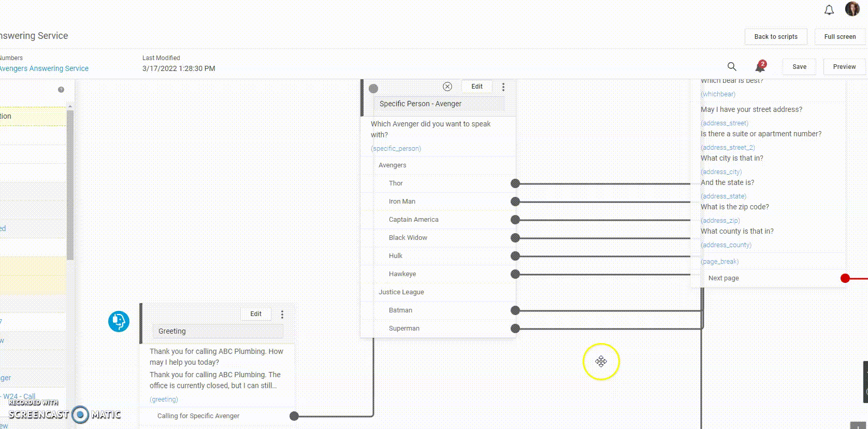Image resolution: width=868 pixels, height=429 pixels.
Task: Select the Captain America option
Action: coord(413,220)
